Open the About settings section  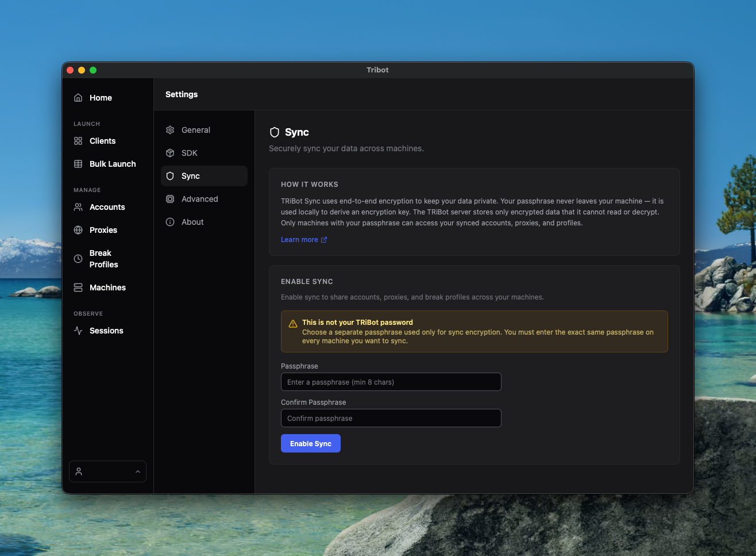click(192, 222)
